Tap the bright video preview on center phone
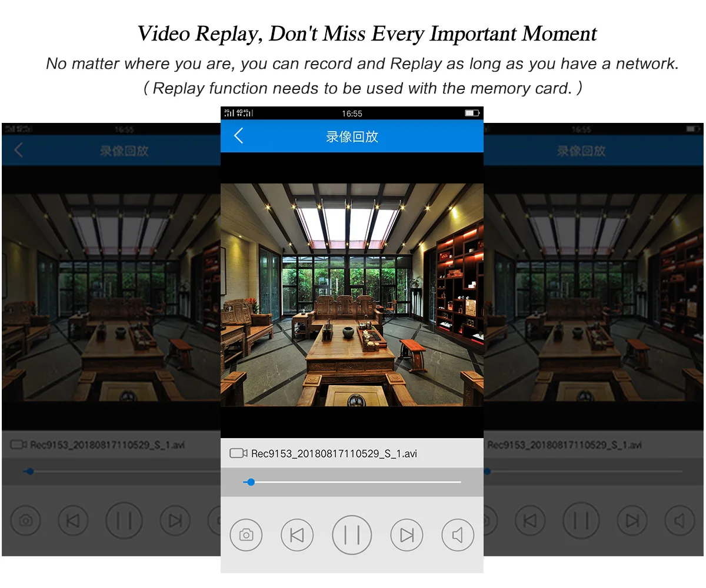 click(352, 295)
